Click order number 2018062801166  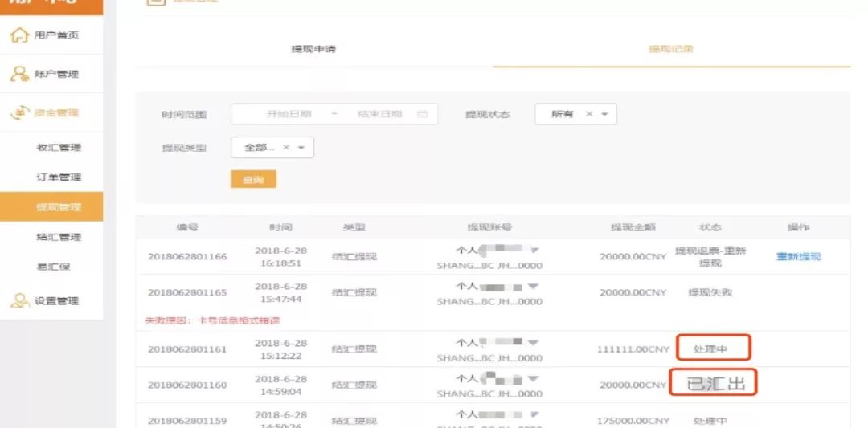pos(187,257)
